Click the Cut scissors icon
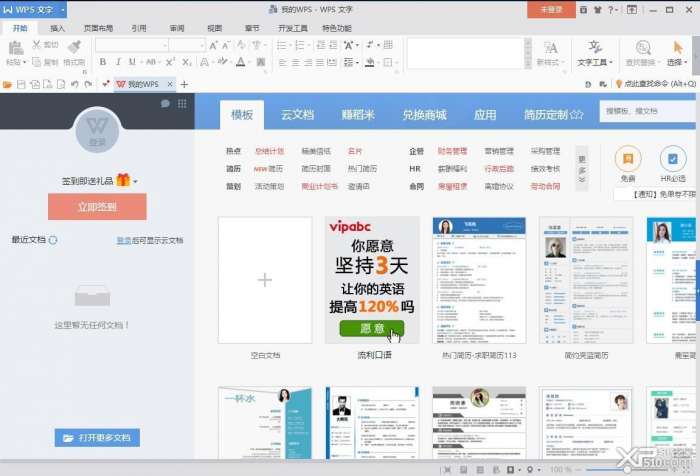700x476 pixels. (x=37, y=45)
